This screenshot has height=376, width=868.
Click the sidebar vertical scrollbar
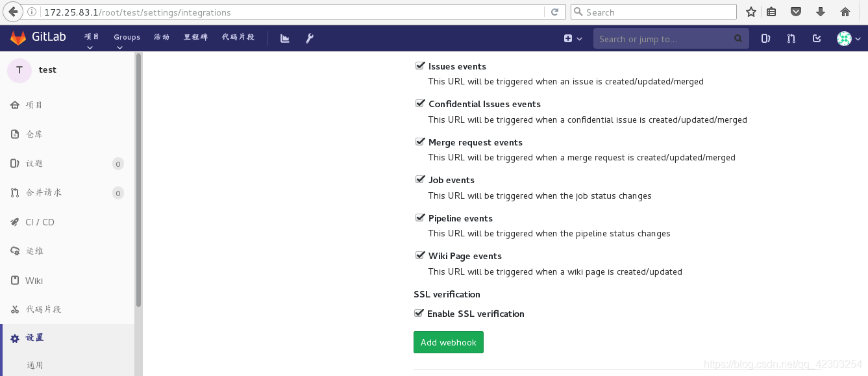[x=138, y=180]
